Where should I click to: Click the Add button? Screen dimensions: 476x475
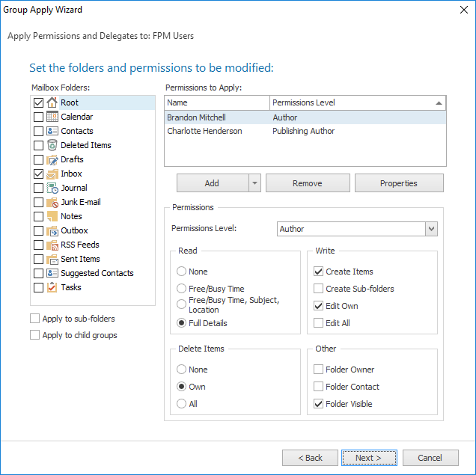213,183
